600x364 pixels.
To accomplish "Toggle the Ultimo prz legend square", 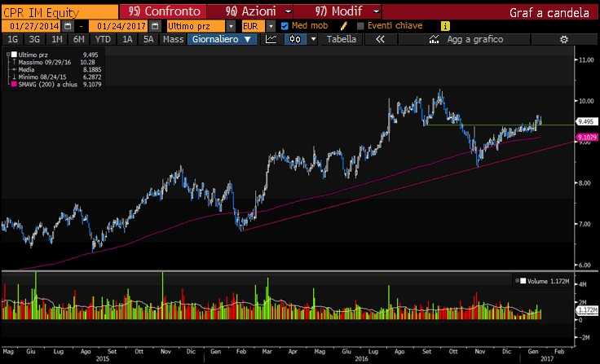I will [14, 55].
